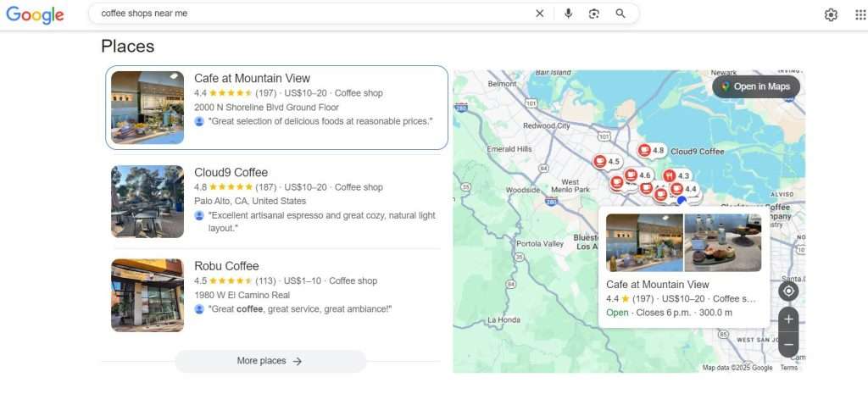Click 'Cafe at Mountain View' in map popup

click(657, 285)
